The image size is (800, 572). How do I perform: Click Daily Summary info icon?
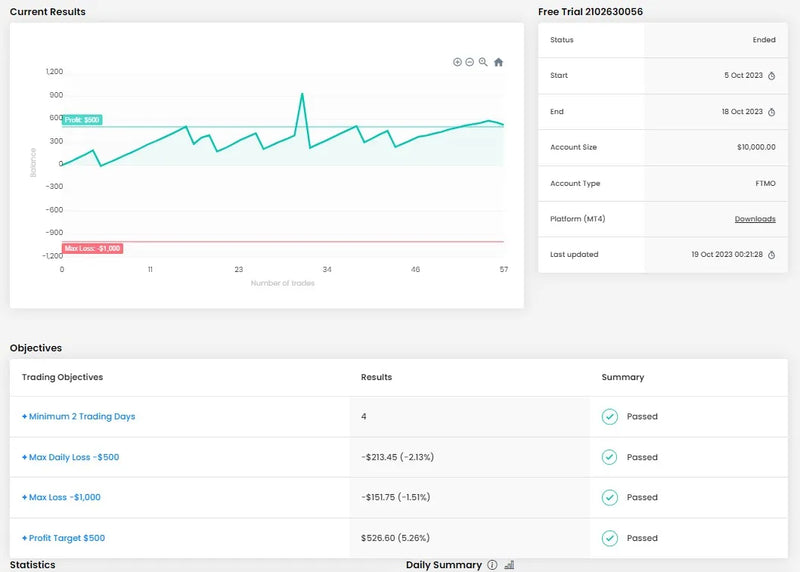coord(492,565)
